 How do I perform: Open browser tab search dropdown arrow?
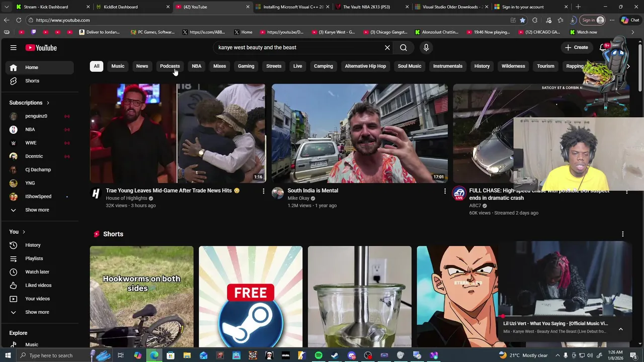point(7,7)
